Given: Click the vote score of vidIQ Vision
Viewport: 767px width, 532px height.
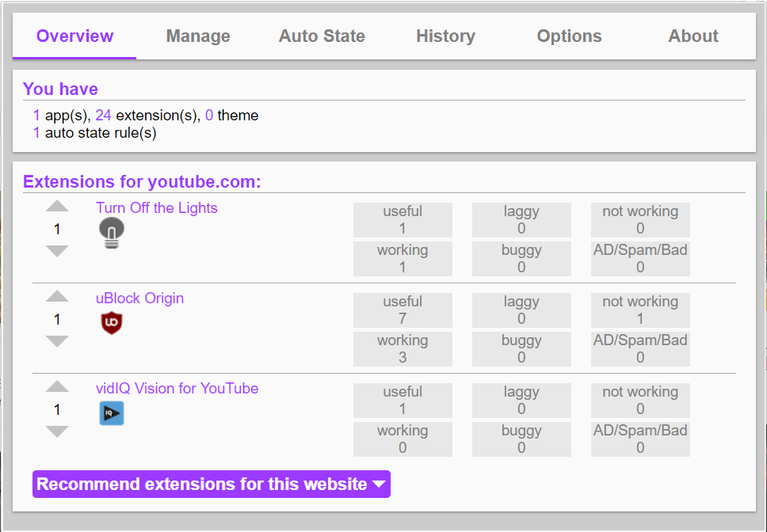Looking at the screenshot, I should [57, 409].
